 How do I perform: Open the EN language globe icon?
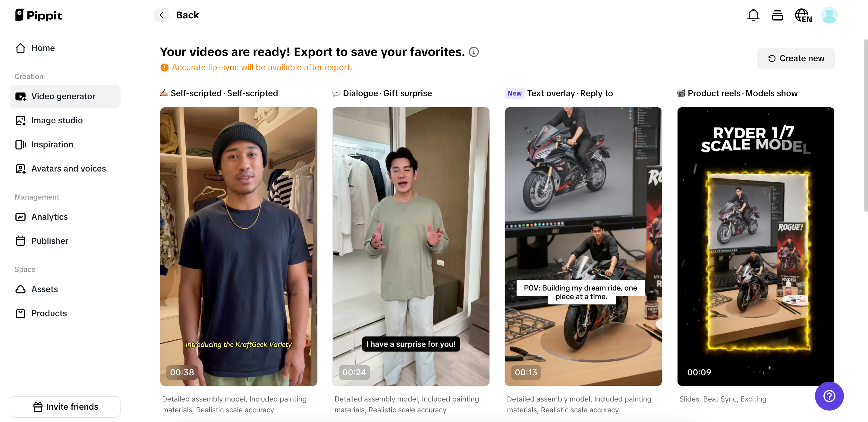point(803,15)
